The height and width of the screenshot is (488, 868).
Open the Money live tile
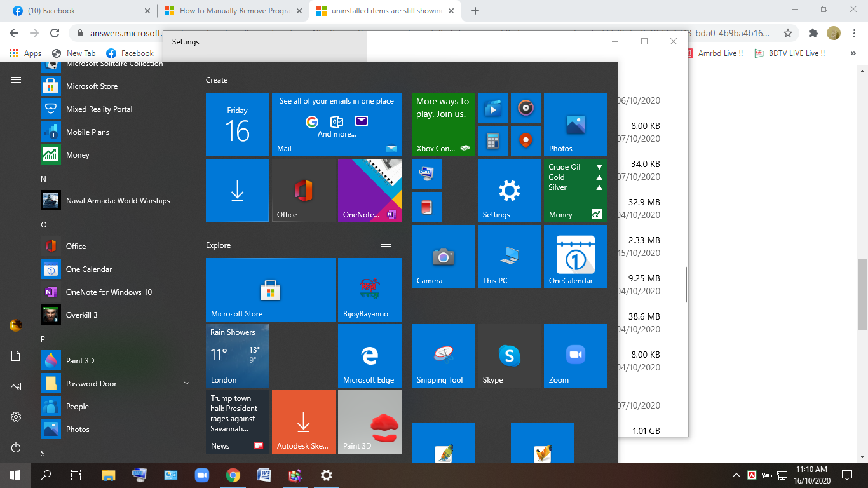click(575, 191)
